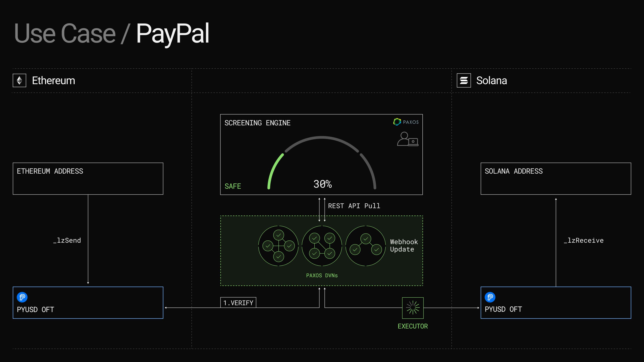The image size is (644, 362).
Task: Select the three-node DVN circle near Webhook
Action: click(x=366, y=246)
